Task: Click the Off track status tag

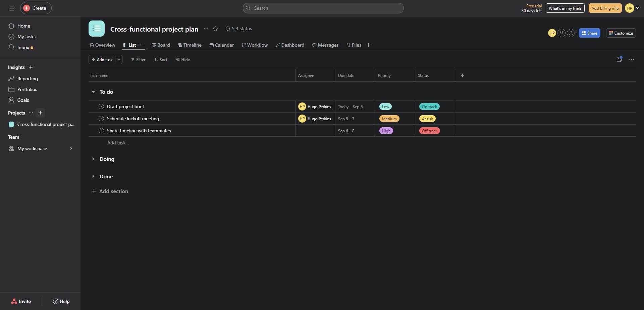Action: pos(430,131)
